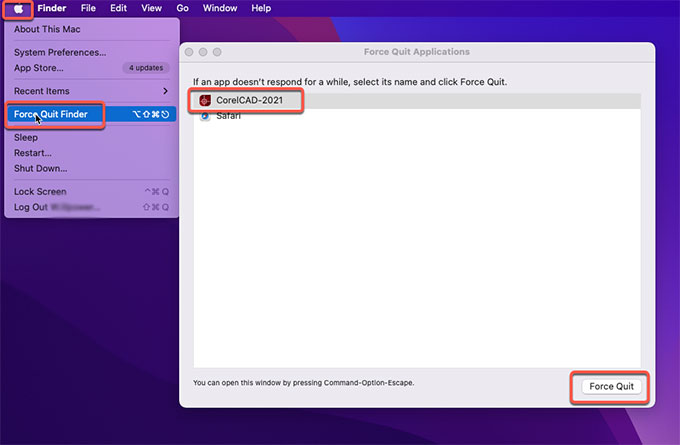Open App Store menu entry

tap(38, 68)
